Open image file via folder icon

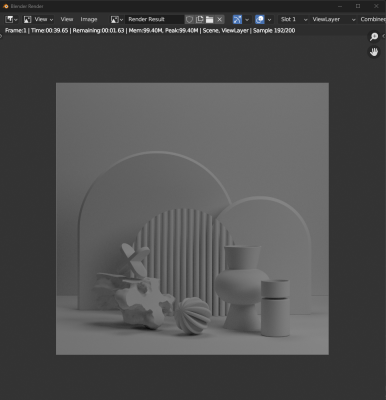[209, 19]
